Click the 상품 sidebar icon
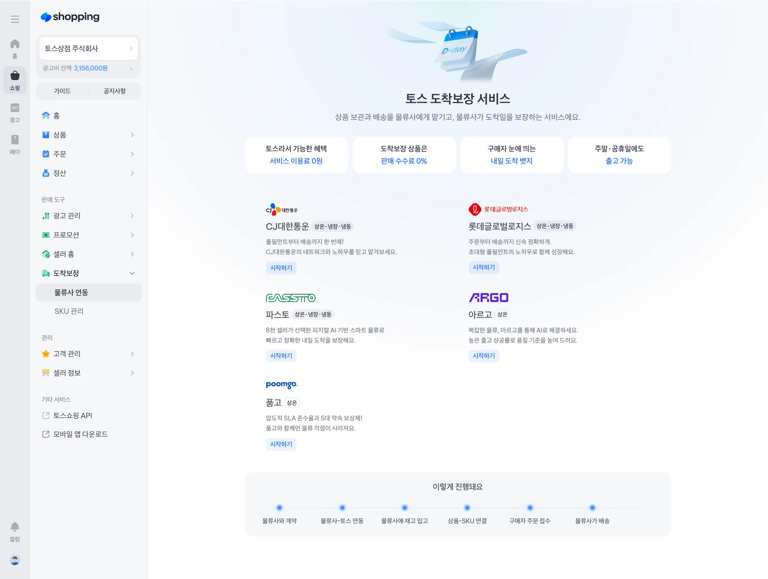The height and width of the screenshot is (579, 768). tap(46, 135)
